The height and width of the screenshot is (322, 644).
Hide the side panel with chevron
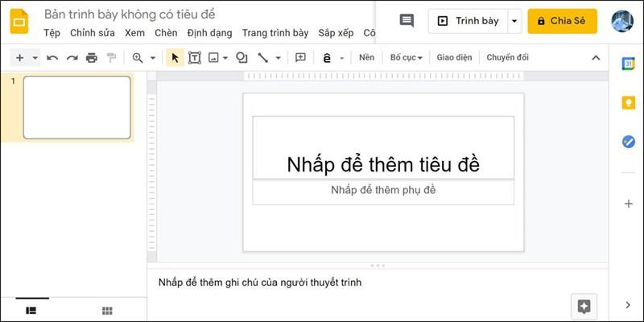628,305
